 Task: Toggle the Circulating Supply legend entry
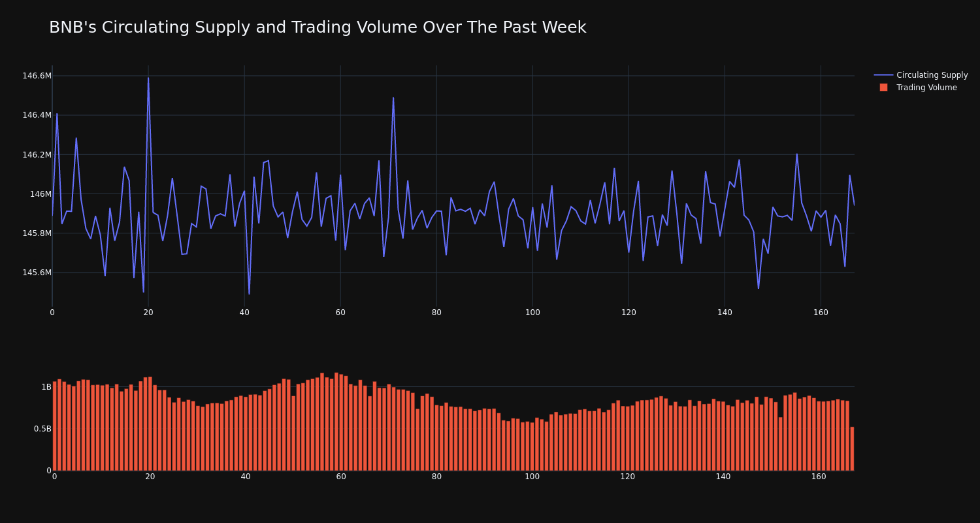pos(921,75)
